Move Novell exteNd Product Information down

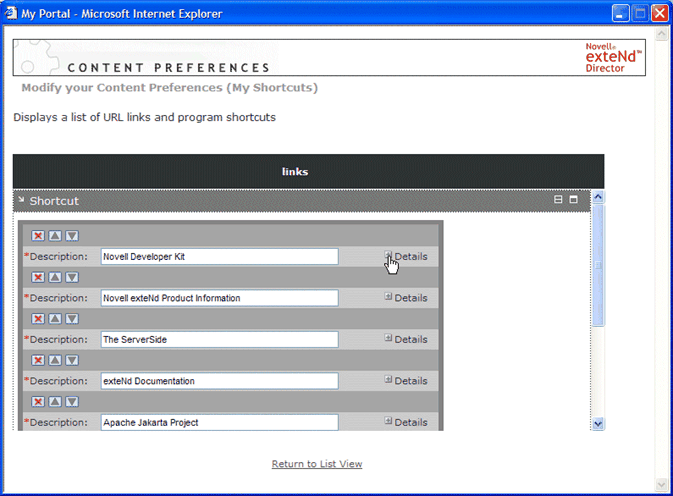click(72, 277)
